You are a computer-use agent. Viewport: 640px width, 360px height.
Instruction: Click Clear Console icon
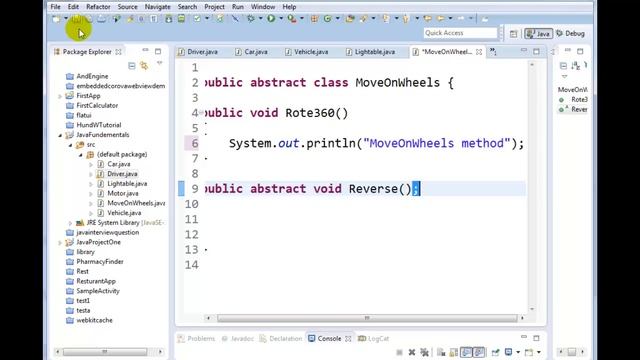441,352
